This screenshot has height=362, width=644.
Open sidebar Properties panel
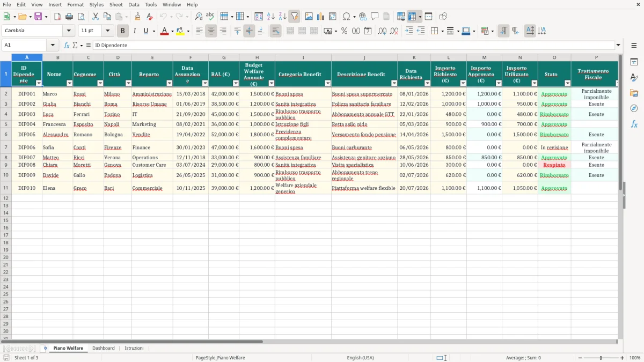point(634,62)
